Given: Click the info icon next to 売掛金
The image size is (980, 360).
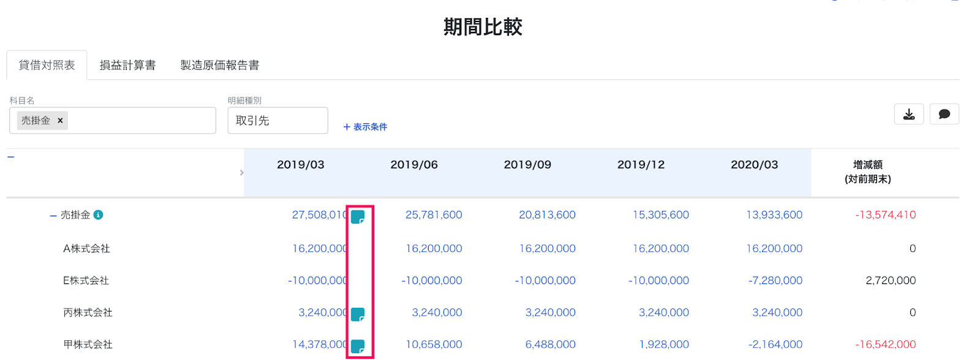Looking at the screenshot, I should 98,215.
